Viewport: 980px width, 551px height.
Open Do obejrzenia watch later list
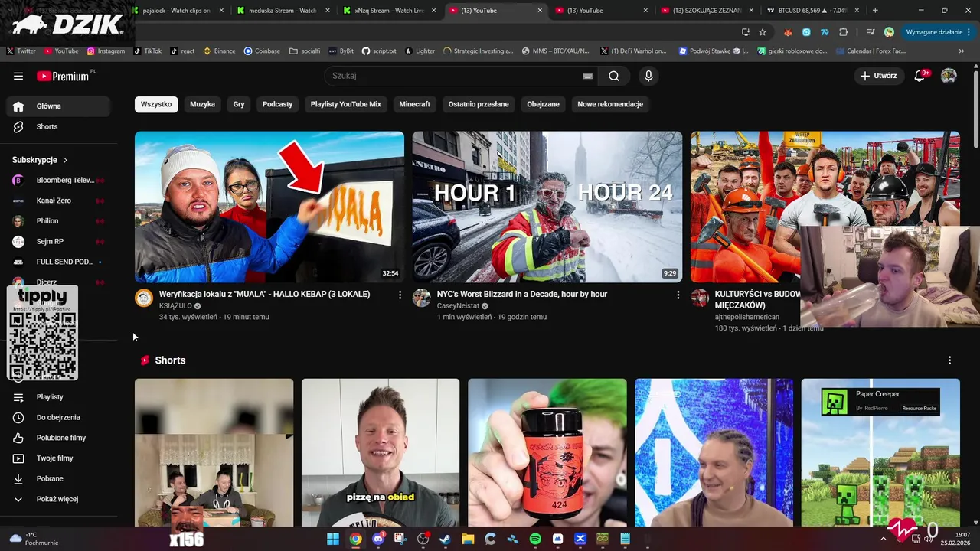pyautogui.click(x=58, y=417)
